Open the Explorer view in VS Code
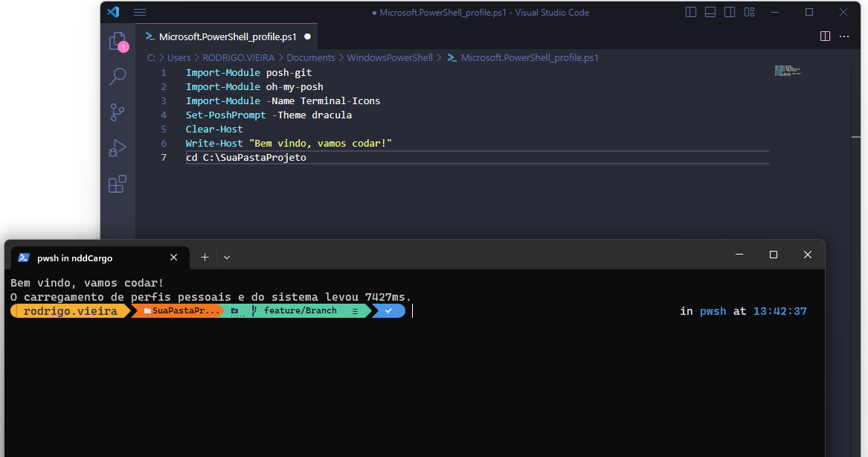868x457 pixels. pyautogui.click(x=118, y=42)
